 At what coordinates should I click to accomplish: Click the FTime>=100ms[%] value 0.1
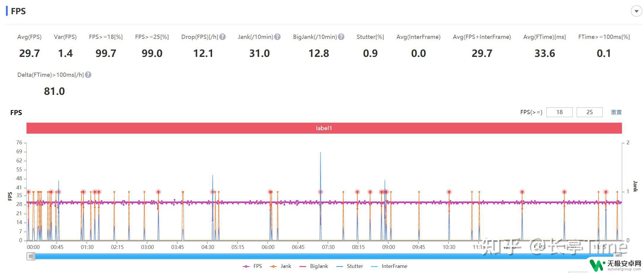[604, 53]
